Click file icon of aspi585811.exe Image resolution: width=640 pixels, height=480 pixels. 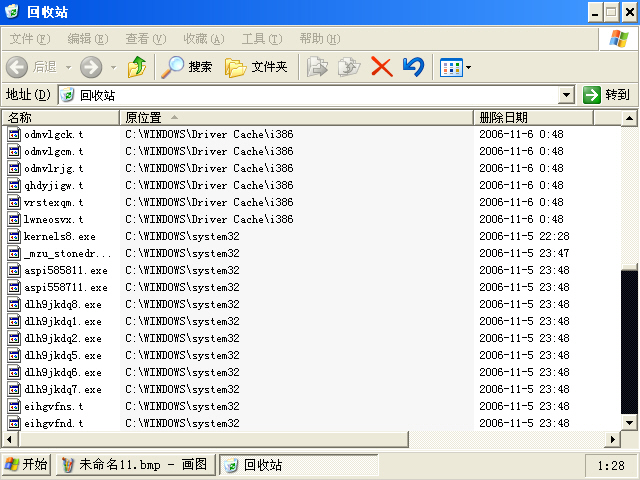click(14, 270)
